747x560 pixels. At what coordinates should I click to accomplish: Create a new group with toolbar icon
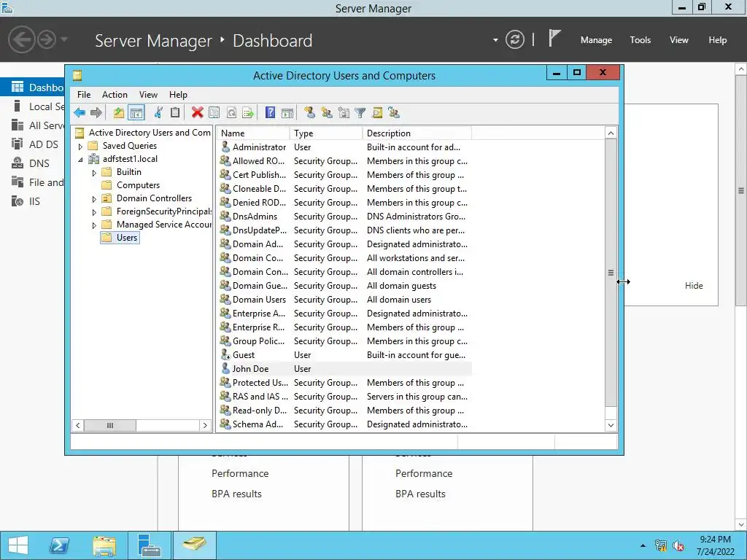pos(327,113)
